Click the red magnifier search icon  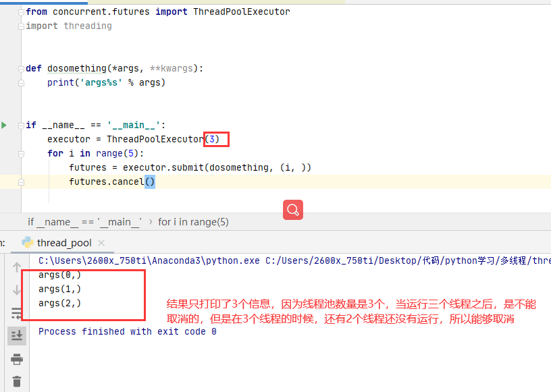point(292,210)
